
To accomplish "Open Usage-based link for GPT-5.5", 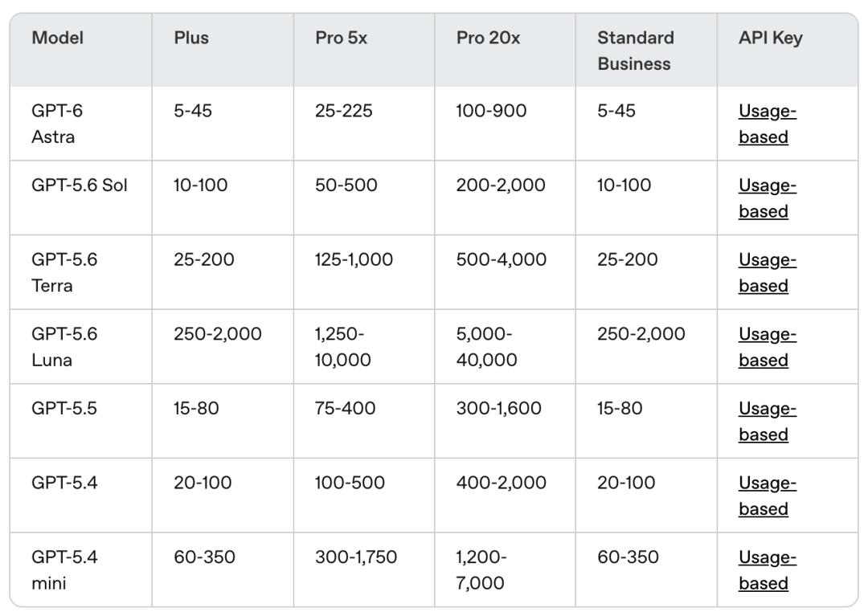I will pyautogui.click(x=768, y=422).
